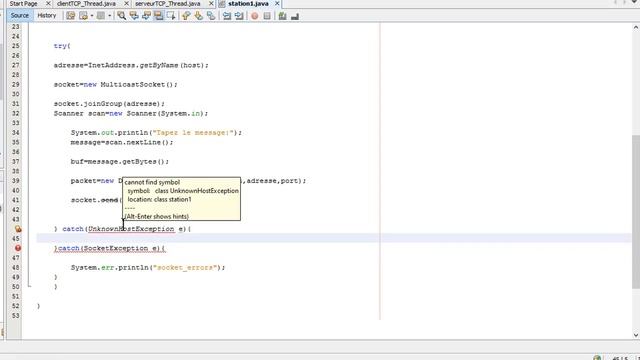Viewport: 640px width, 360px height.
Task: Click the string "socket_errors" on line 48
Action: coord(184,268)
